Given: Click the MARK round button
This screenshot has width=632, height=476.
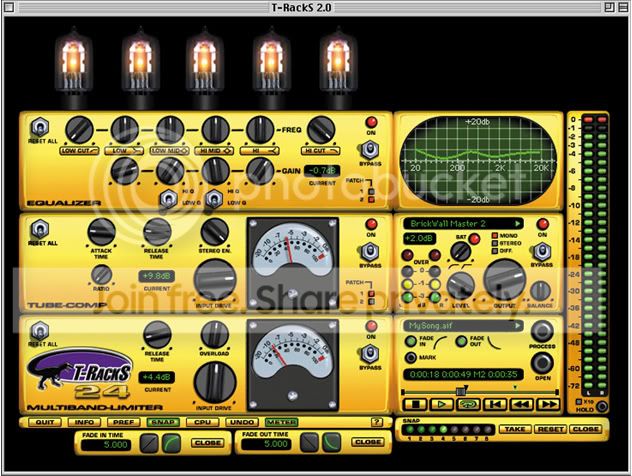Looking at the screenshot, I should click(x=411, y=358).
